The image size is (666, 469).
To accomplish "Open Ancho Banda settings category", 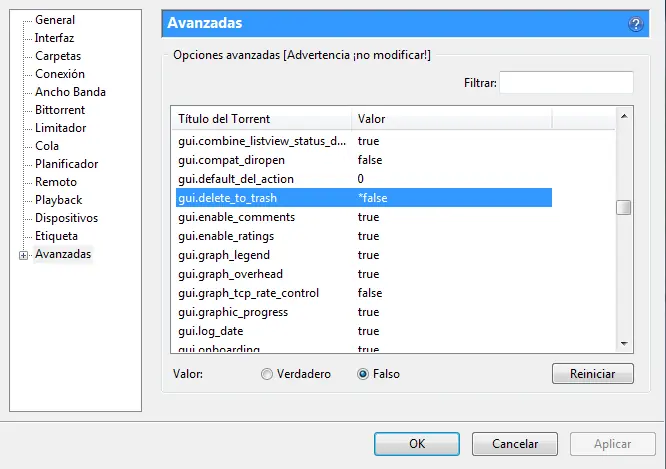I will pyautogui.click(x=71, y=92).
